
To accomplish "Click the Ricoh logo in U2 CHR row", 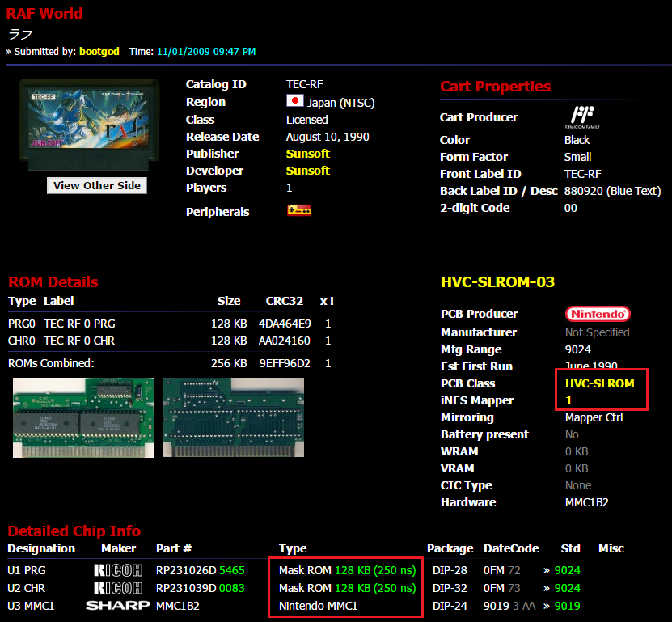I will [x=118, y=588].
